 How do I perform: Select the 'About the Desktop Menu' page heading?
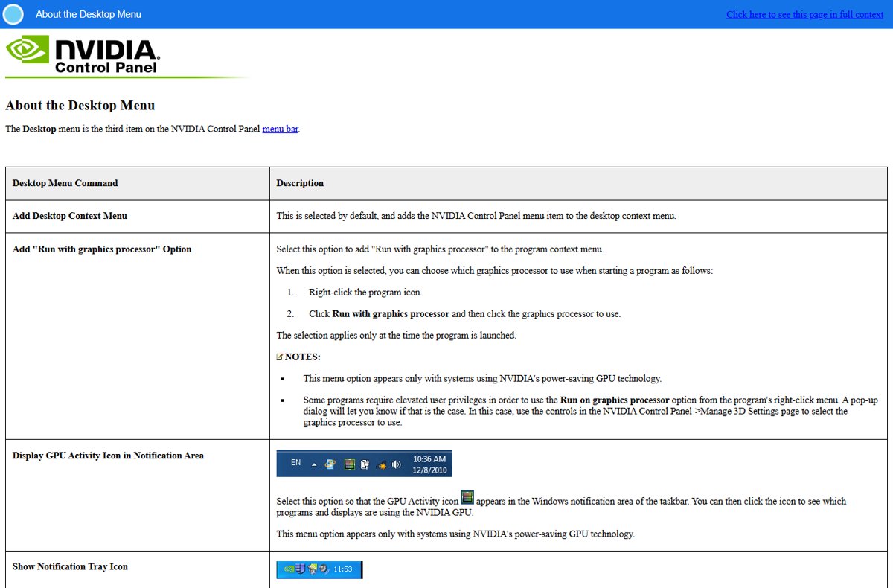pos(80,106)
